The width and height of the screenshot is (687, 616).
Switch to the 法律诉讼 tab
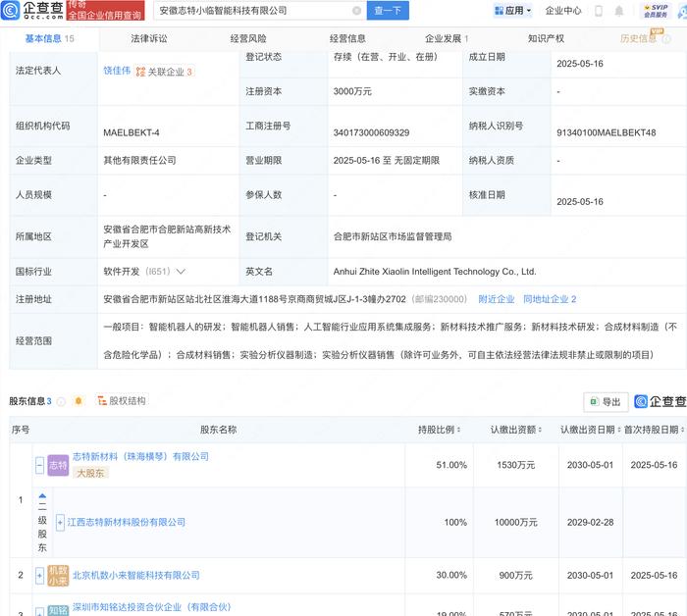tap(149, 38)
